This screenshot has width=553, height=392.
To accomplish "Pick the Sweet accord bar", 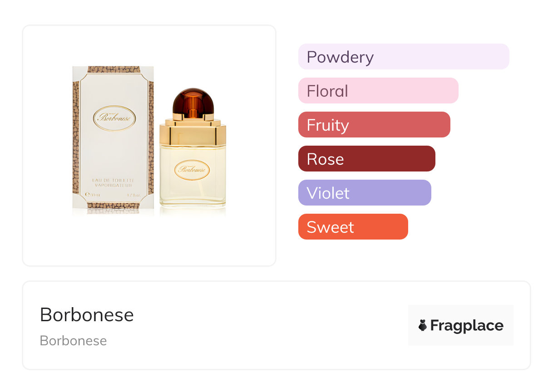I will point(353,227).
